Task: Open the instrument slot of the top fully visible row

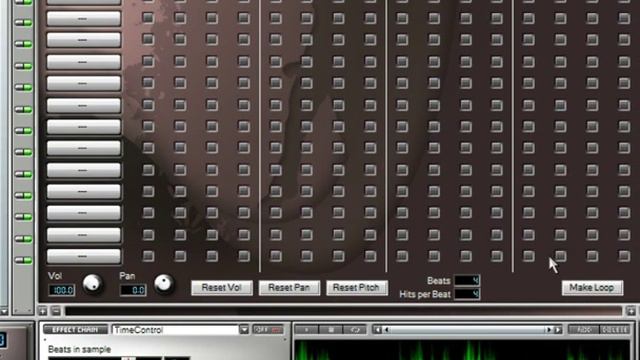Action: tap(84, 18)
